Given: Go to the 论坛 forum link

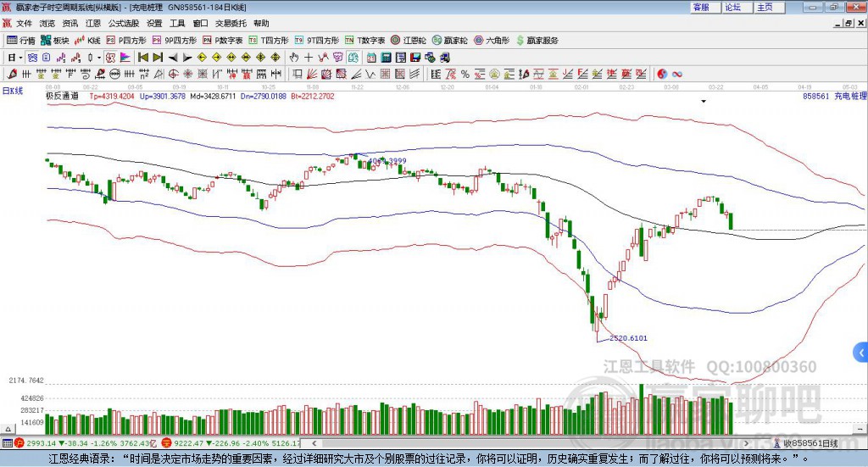Looking at the screenshot, I should [x=733, y=7].
